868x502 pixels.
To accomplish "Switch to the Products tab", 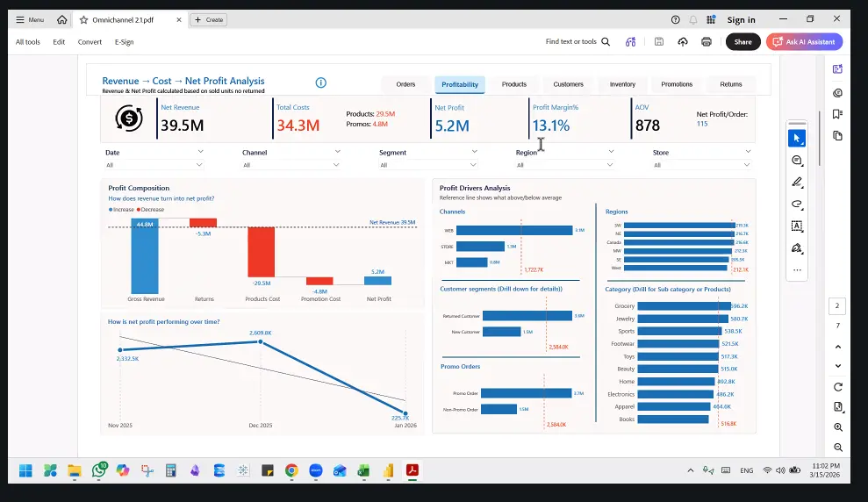I will [x=514, y=84].
